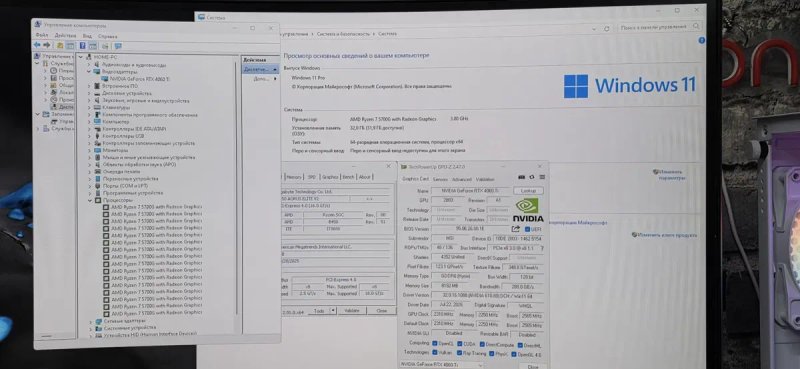Open the Файл menu
Image resolution: width=800 pixels, height=369 pixels.
pyautogui.click(x=42, y=35)
